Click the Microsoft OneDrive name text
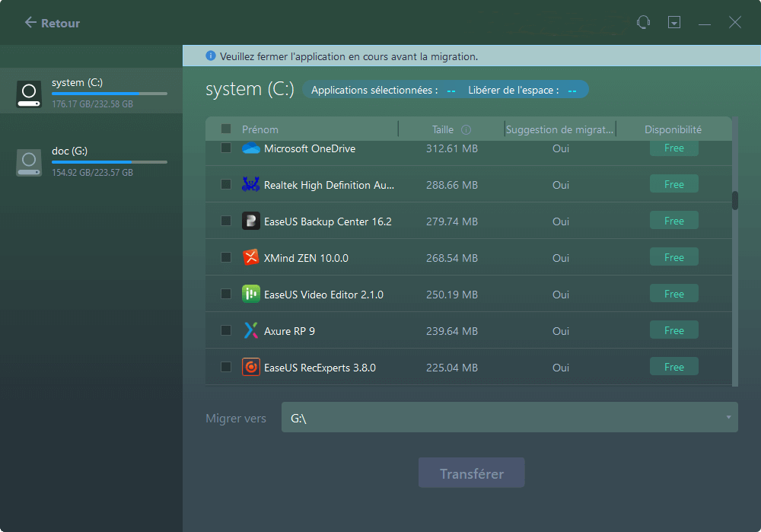 (x=310, y=148)
